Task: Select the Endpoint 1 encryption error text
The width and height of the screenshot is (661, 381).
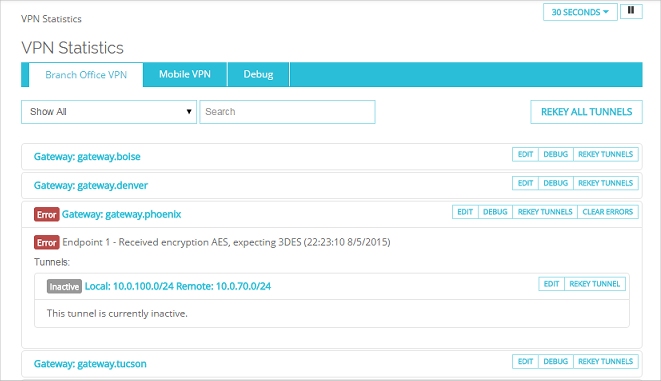Action: [x=226, y=242]
